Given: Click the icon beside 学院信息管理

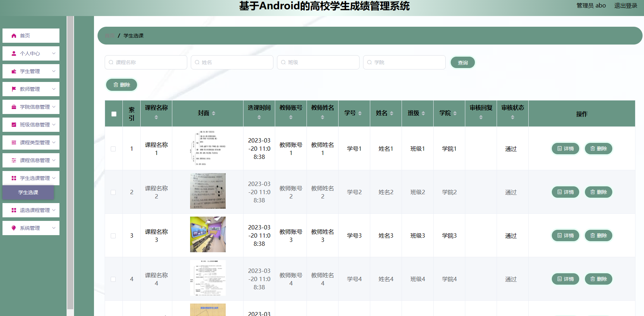Looking at the screenshot, I should coord(14,107).
